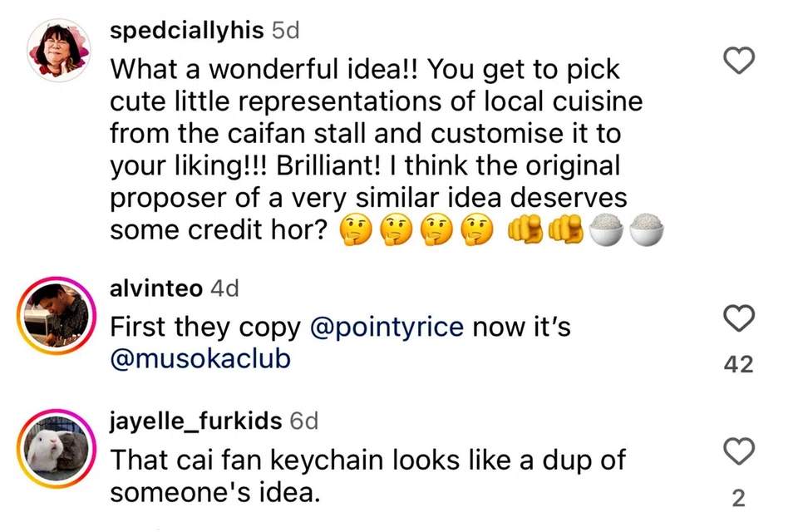This screenshot has width=798, height=532.
Task: Like jayelle_furkids's comment using the heart
Action: pyautogui.click(x=738, y=452)
